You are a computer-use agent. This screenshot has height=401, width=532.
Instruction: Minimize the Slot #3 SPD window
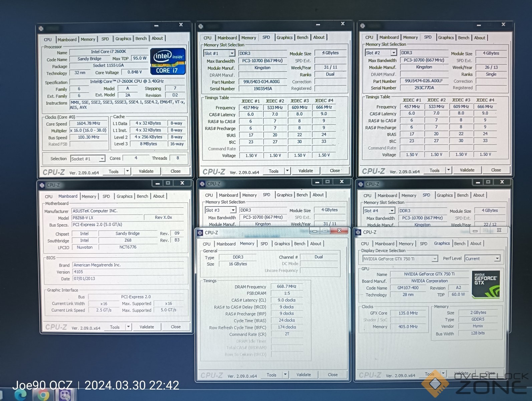[317, 182]
